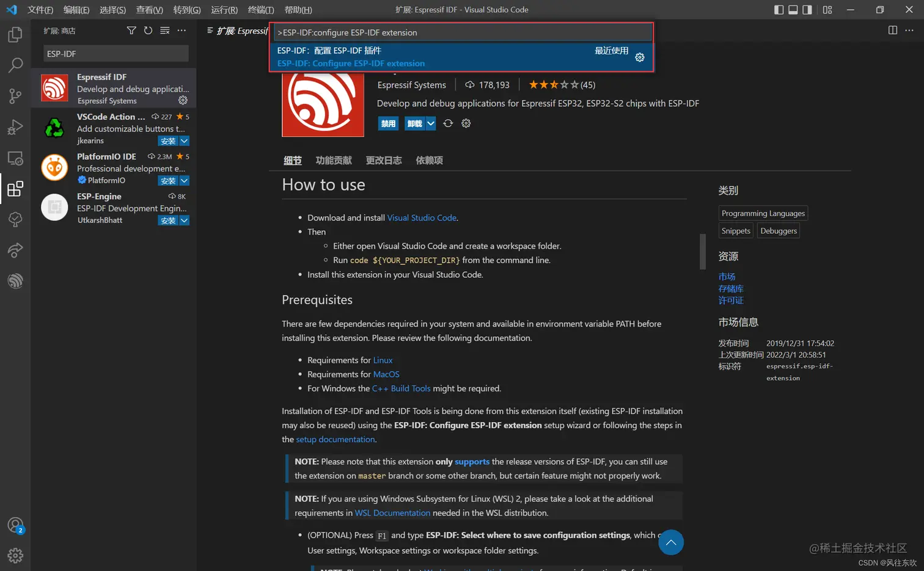Open the 存储库 resource link
This screenshot has width=924, height=571.
731,288
